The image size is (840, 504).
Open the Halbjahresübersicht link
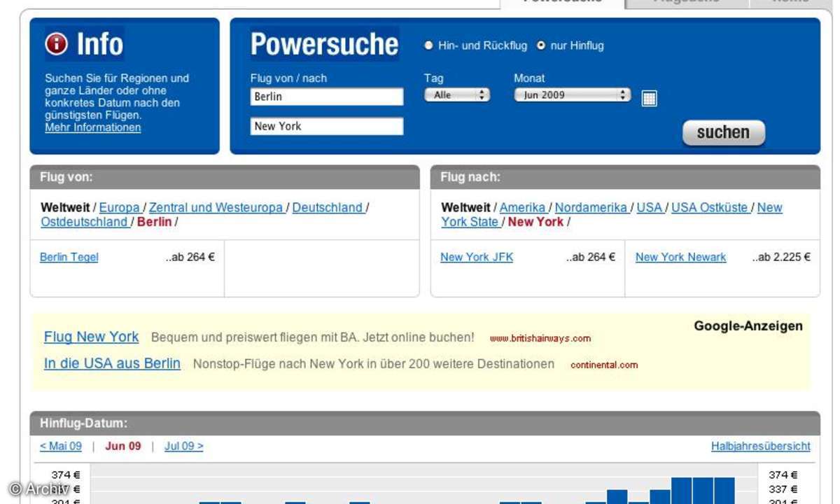761,446
